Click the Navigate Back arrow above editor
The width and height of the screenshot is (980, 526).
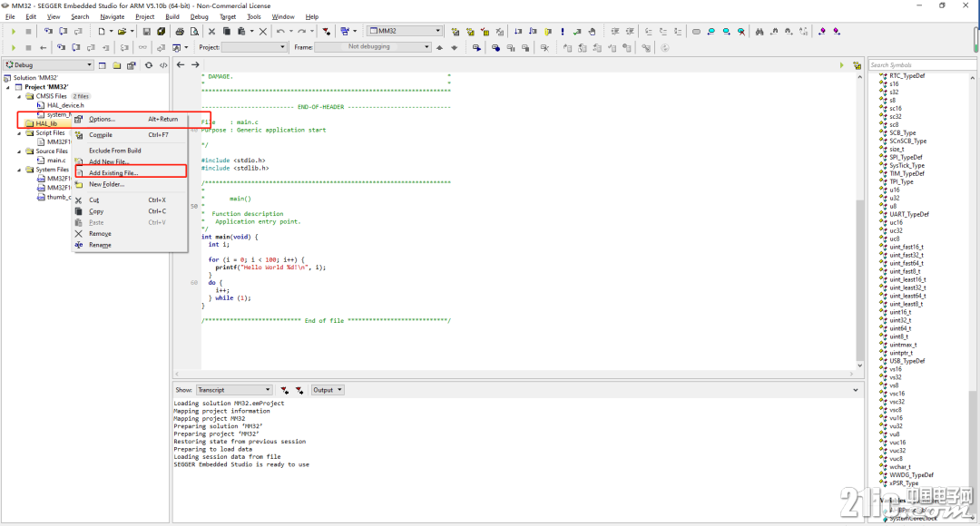click(x=181, y=64)
